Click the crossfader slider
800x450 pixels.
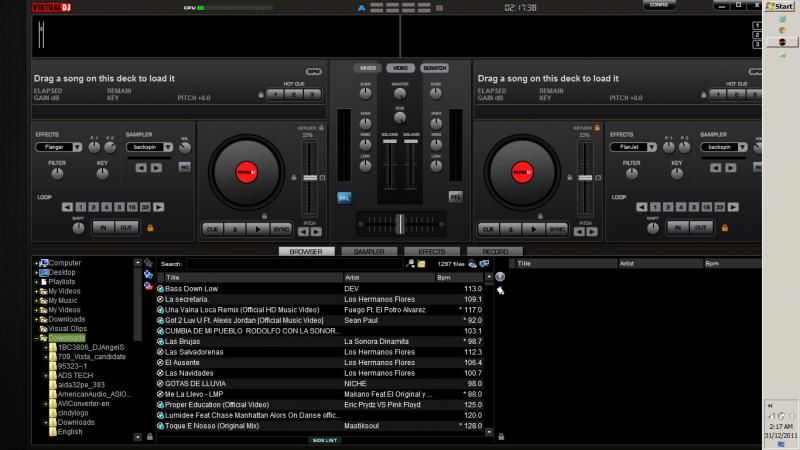pyautogui.click(x=400, y=222)
